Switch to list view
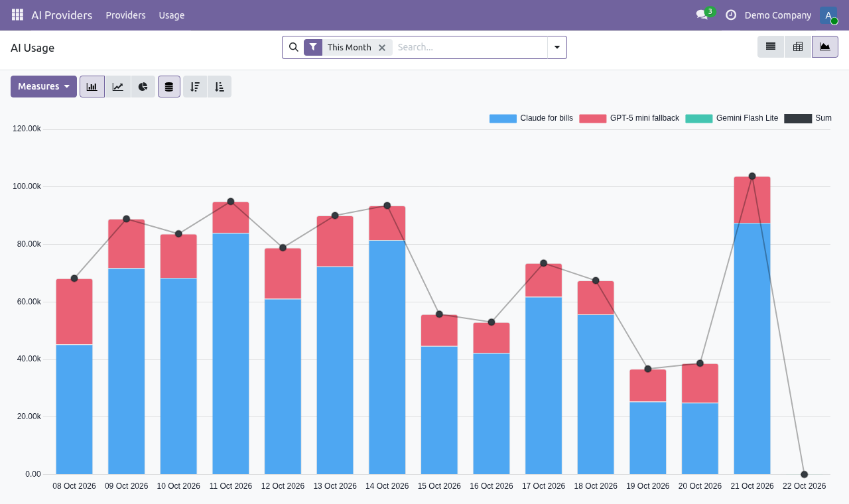The image size is (849, 504). [771, 46]
